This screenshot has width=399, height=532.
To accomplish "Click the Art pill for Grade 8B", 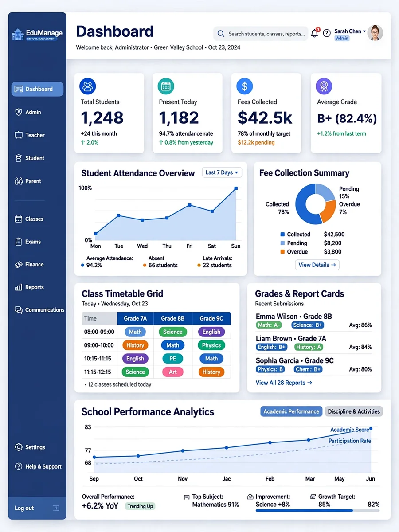I will coord(172,372).
